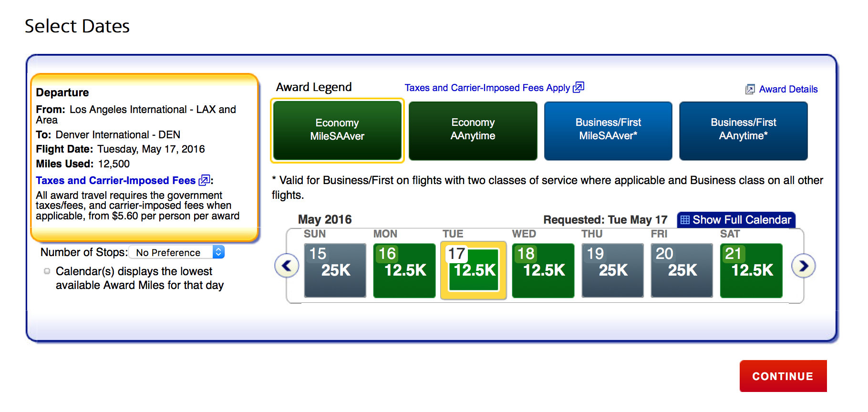Choose Monday May 16 at 12.5K miles

point(404,270)
